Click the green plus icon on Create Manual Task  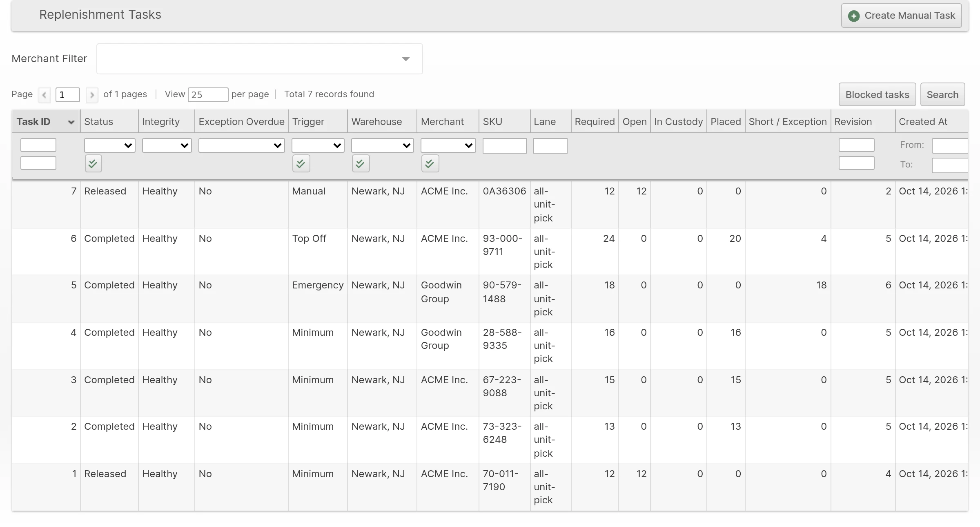(x=853, y=16)
